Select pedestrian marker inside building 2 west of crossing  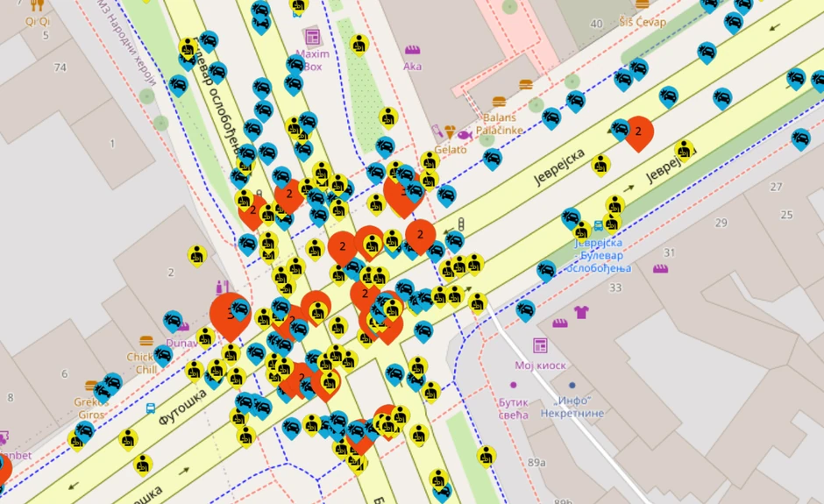point(197,256)
